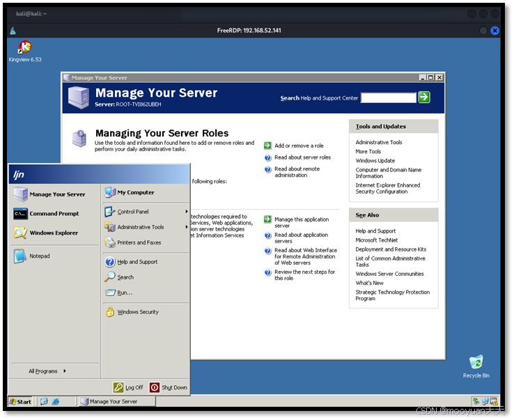This screenshot has width=514, height=420.
Task: Click the network connection tray icon
Action: click(485, 401)
